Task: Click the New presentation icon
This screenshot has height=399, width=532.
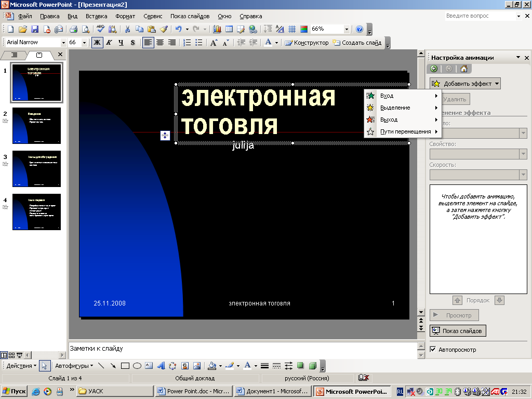Action: pos(10,29)
